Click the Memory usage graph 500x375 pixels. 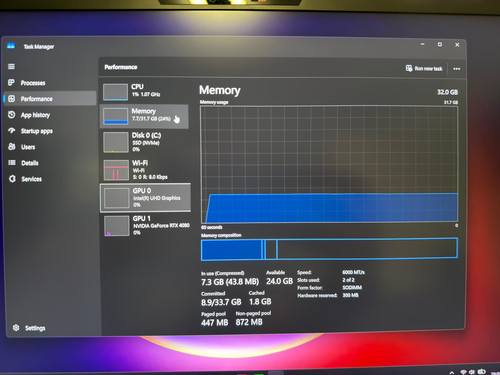point(329,165)
